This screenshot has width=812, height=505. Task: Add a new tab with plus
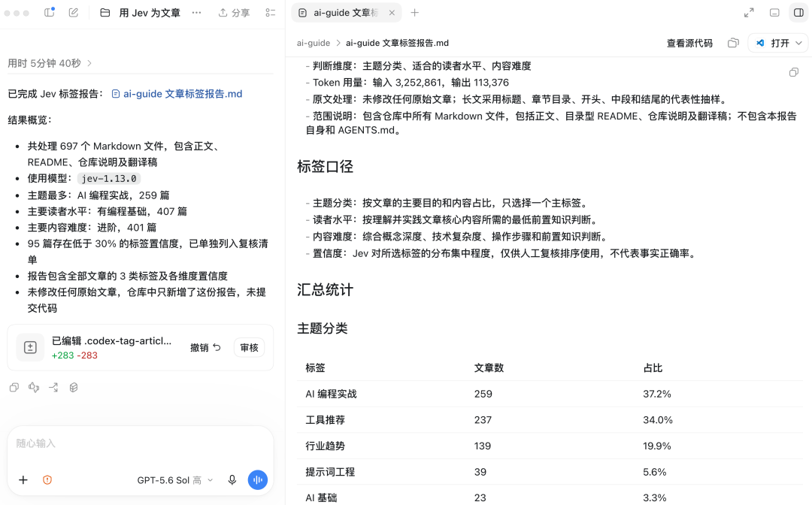coord(414,13)
